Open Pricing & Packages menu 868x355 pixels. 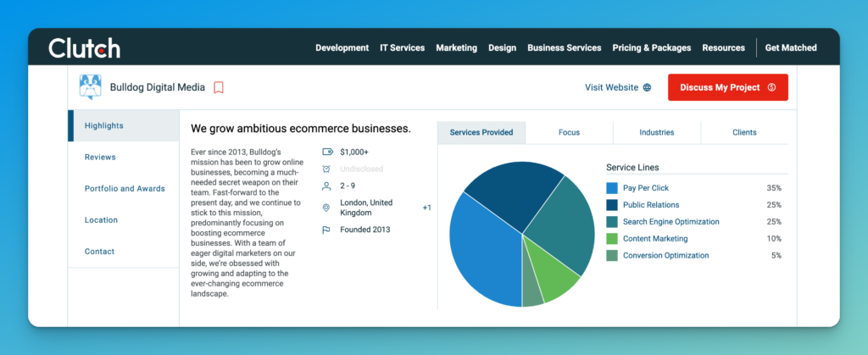[652, 48]
